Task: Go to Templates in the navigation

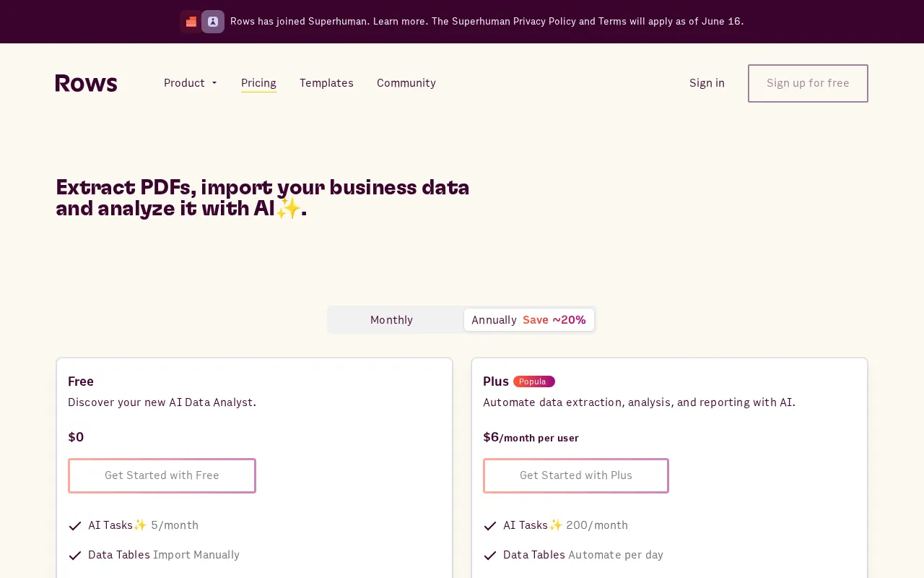Action: [326, 83]
